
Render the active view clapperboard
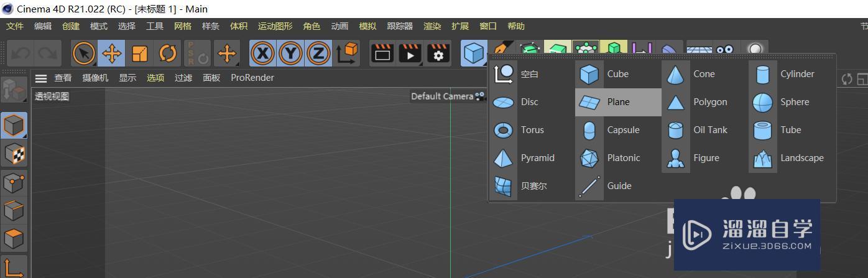(x=382, y=53)
